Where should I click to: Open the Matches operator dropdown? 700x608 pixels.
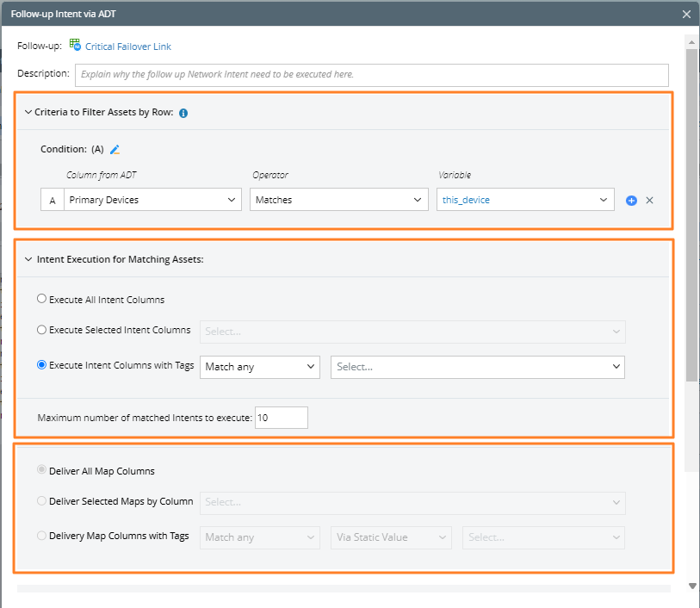click(x=338, y=200)
